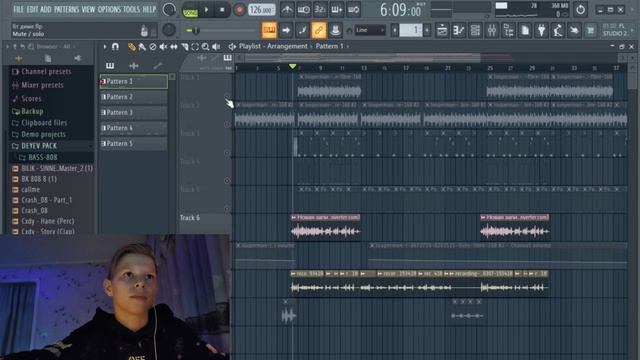The width and height of the screenshot is (640, 360).
Task: Open the HELP menu
Action: coord(149,9)
